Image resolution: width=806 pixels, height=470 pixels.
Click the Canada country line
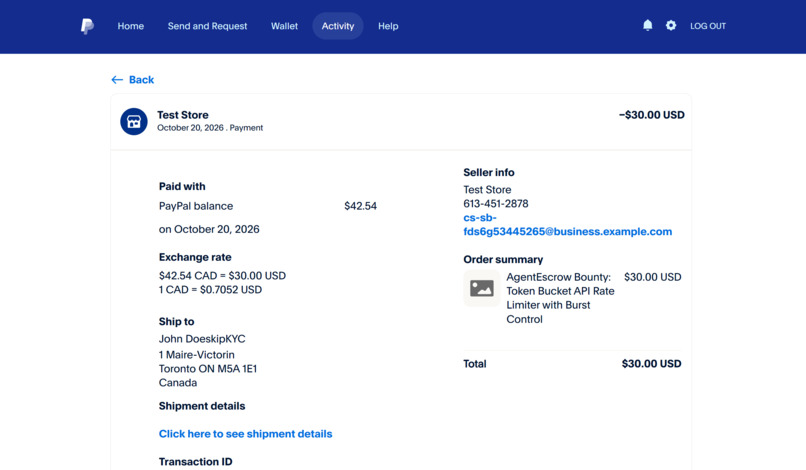[x=178, y=383]
